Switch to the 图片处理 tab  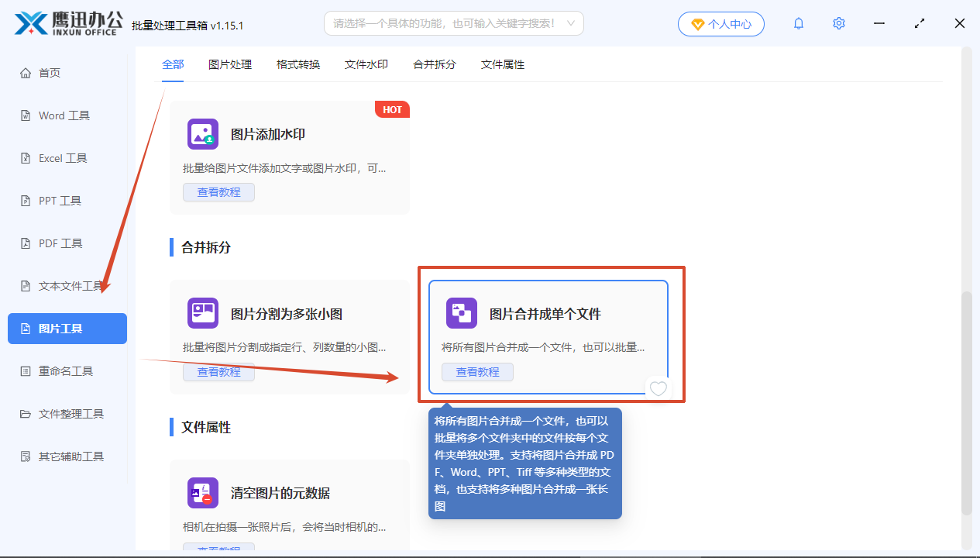[230, 64]
